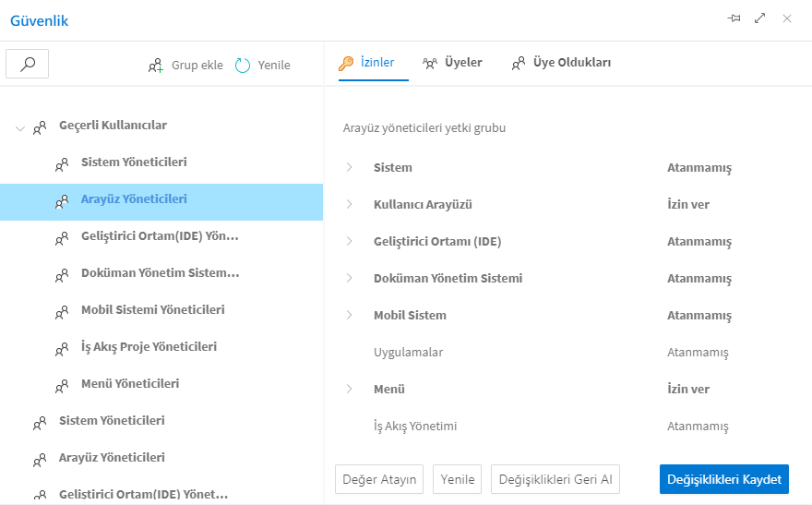Switch to the Üyeler tab
This screenshot has width=812, height=505.
click(452, 63)
